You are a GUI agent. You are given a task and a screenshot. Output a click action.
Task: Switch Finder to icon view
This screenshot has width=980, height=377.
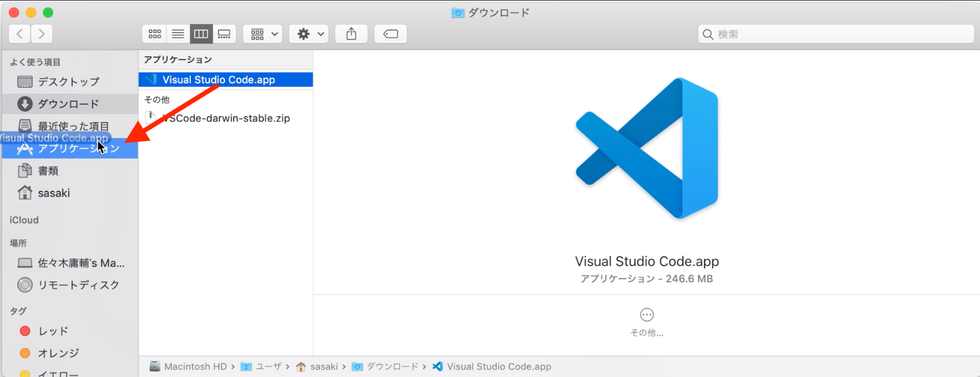pyautogui.click(x=155, y=34)
